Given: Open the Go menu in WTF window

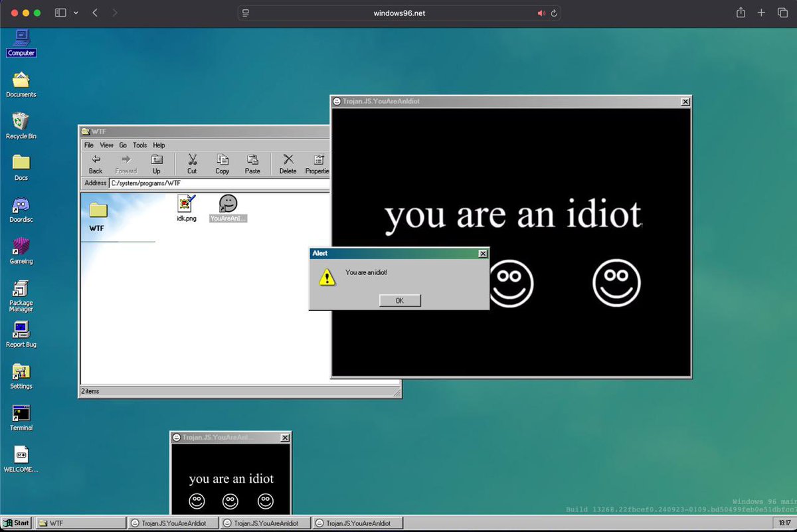Looking at the screenshot, I should (x=123, y=145).
